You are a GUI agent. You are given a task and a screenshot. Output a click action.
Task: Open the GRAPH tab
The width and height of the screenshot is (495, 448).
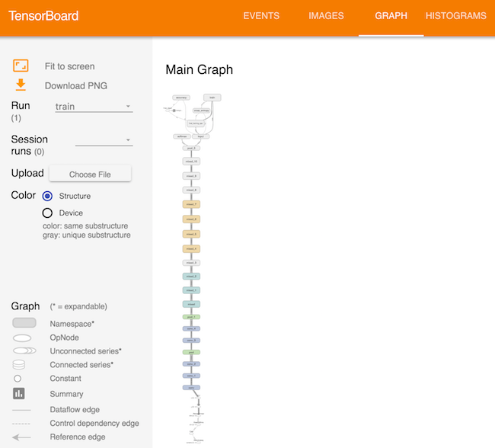click(x=391, y=16)
